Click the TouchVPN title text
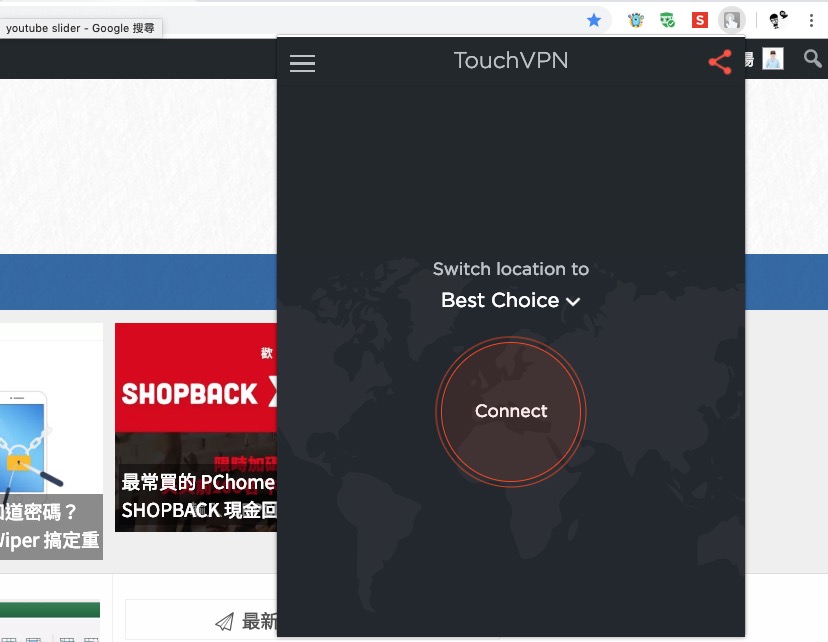Image resolution: width=828 pixels, height=642 pixels. pyautogui.click(x=511, y=60)
